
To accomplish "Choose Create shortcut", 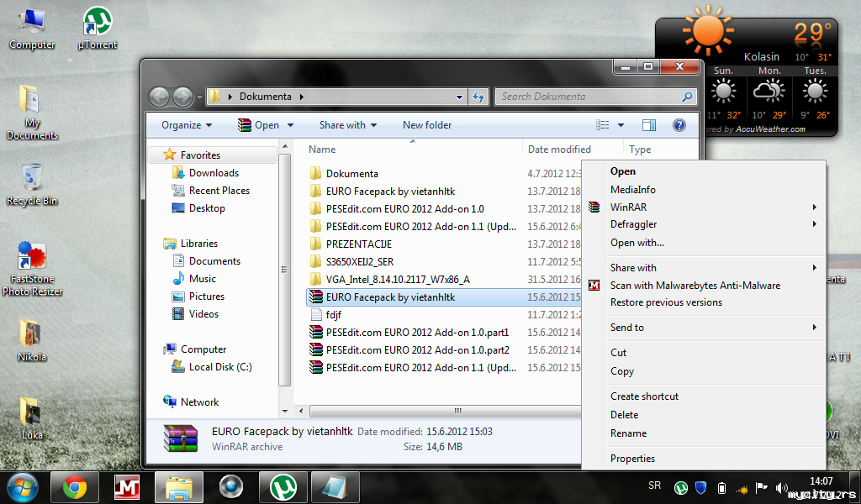I will pos(704,396).
